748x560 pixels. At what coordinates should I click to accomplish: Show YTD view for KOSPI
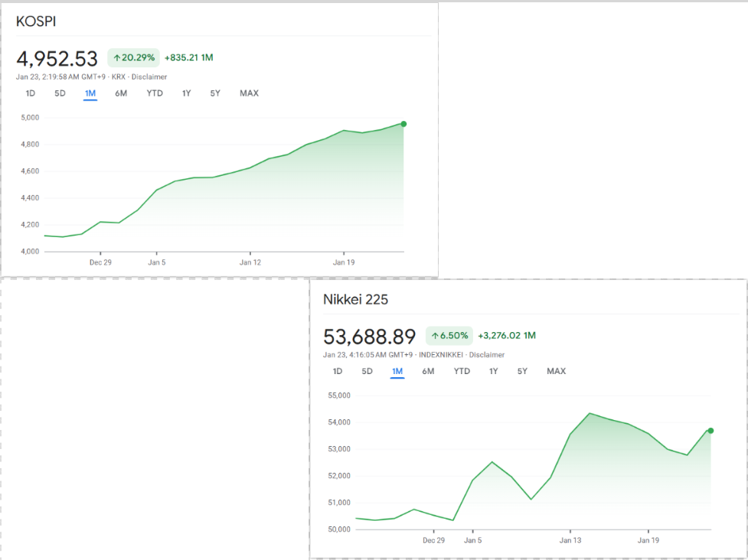tap(155, 93)
